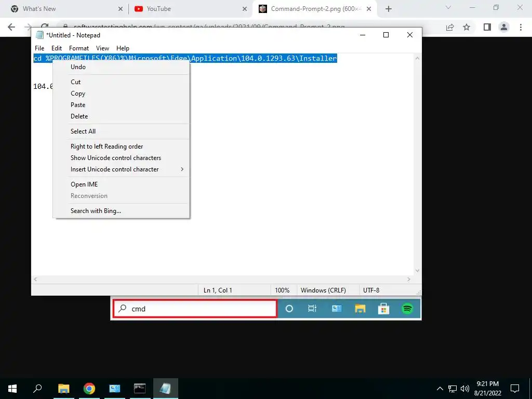
Task: Click the Microsoft Store icon in image
Action: 383,309
